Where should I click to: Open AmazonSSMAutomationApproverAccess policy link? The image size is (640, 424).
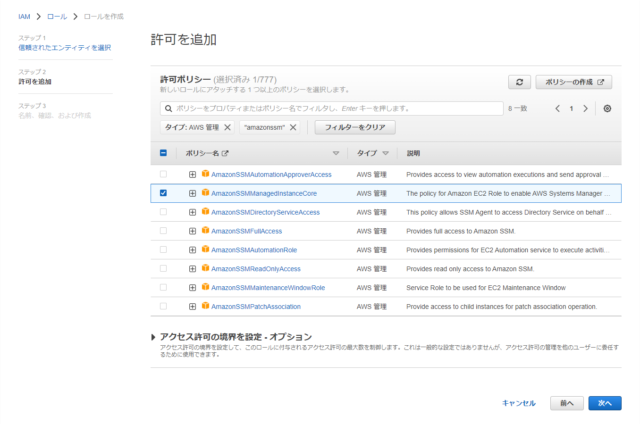tap(271, 175)
